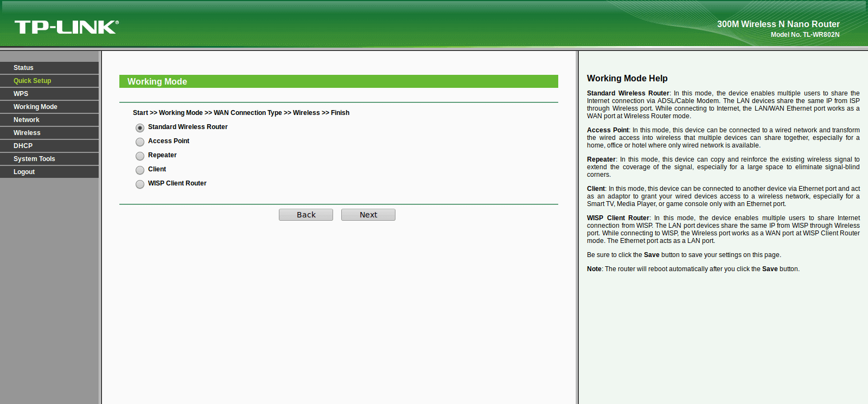This screenshot has width=868, height=404.
Task: Click the Next button
Action: 368,215
